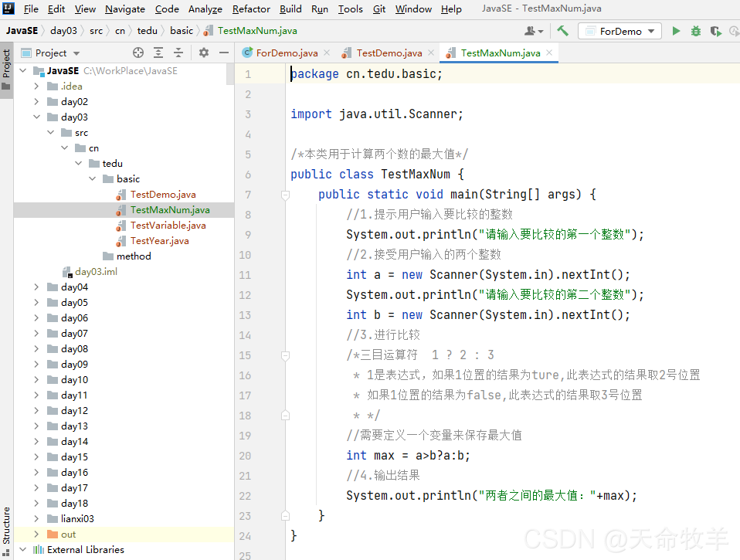Click fold end marker at line 18

[285, 416]
